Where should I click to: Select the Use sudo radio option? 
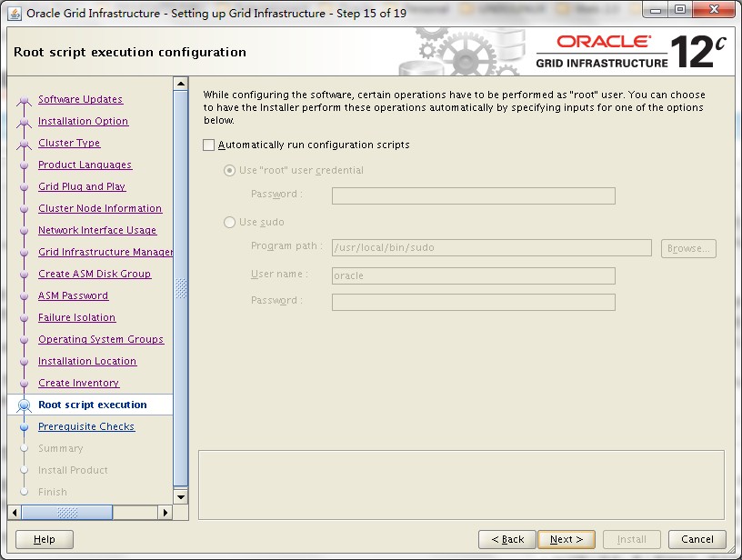[x=229, y=223]
